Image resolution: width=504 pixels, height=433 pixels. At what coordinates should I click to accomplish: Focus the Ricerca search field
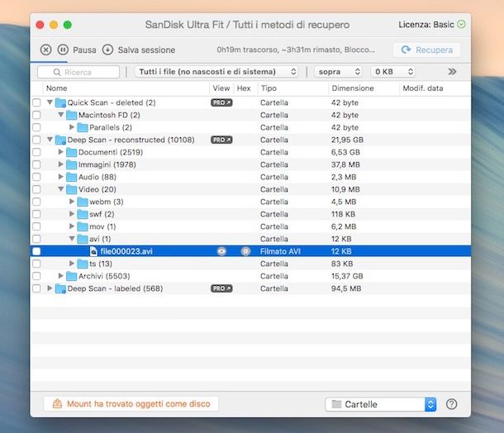click(x=78, y=72)
